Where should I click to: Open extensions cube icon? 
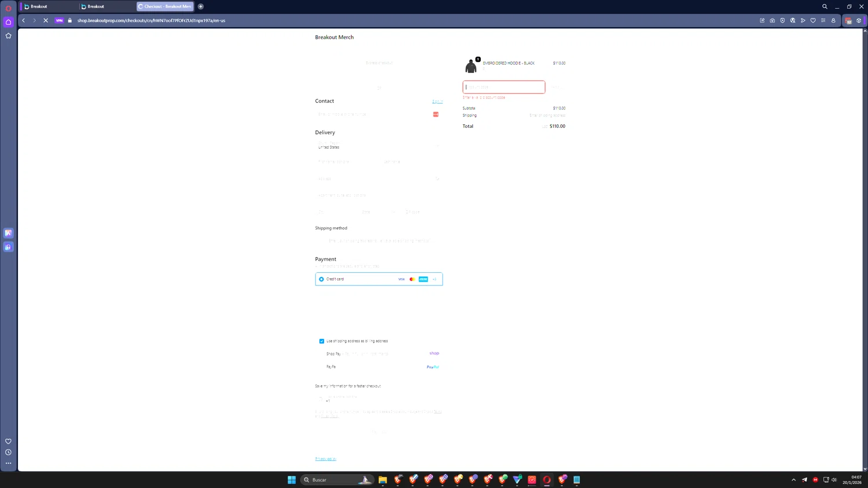click(x=859, y=20)
